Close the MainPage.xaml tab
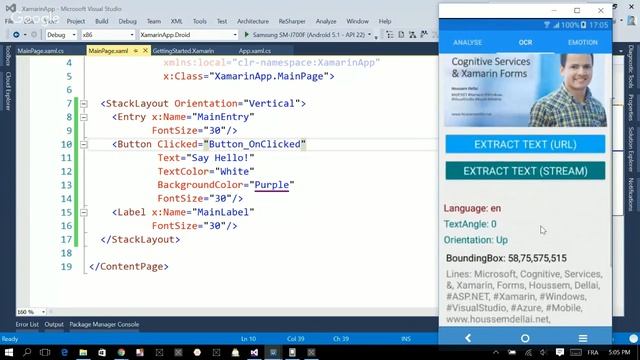Screen dimensions: 640x360 (145, 51)
